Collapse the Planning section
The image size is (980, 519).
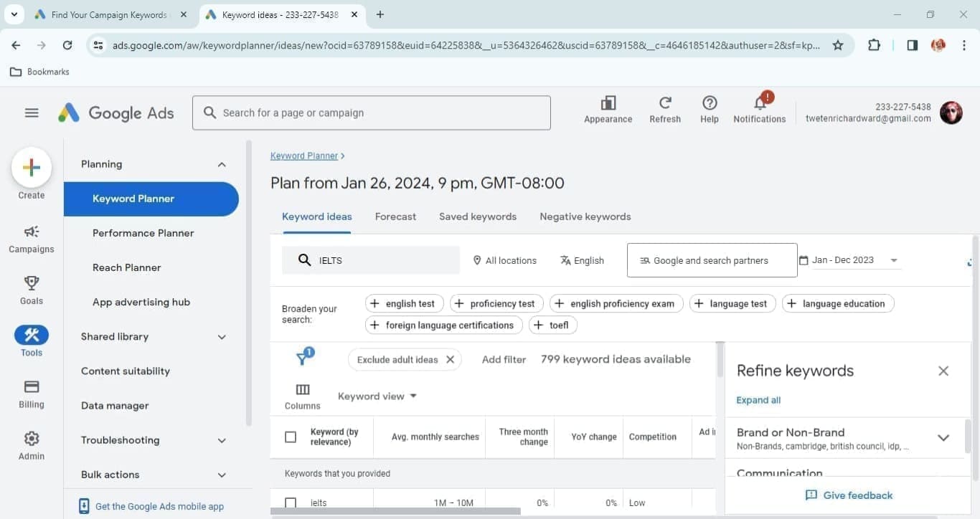point(222,164)
